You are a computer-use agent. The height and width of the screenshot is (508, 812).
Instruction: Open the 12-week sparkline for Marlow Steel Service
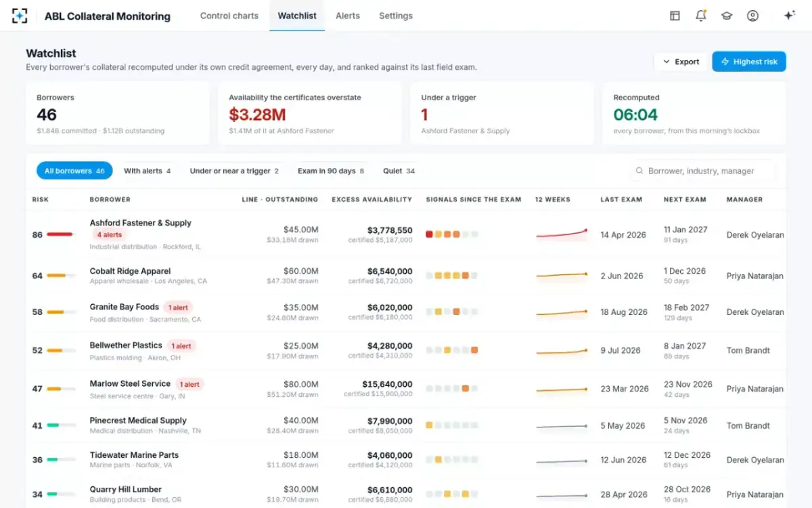point(562,389)
